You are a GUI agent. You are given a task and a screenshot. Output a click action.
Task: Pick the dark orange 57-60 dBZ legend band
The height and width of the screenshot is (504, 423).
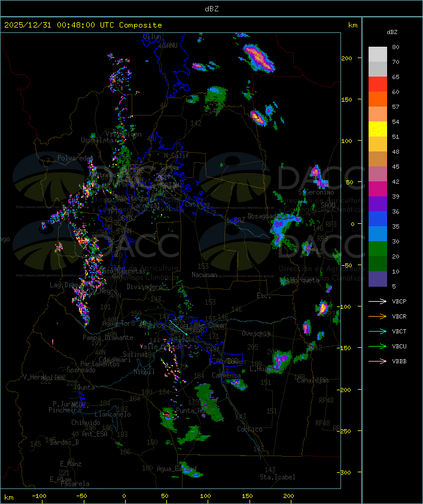pyautogui.click(x=378, y=99)
